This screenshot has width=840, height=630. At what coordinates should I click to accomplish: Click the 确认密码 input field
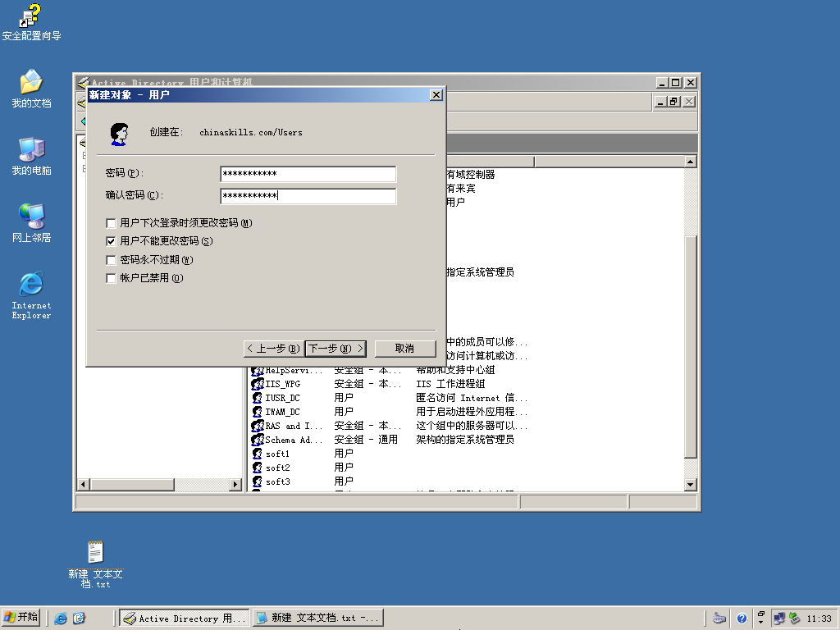pyautogui.click(x=308, y=195)
